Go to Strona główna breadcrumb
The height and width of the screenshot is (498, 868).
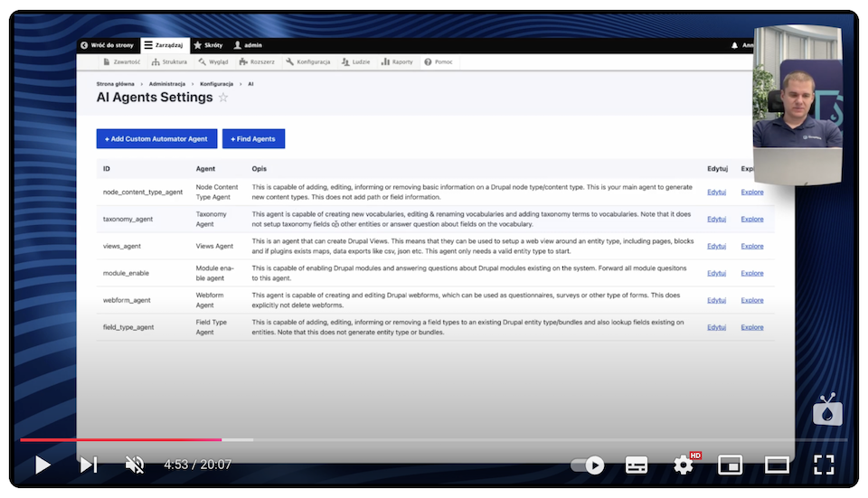(115, 84)
